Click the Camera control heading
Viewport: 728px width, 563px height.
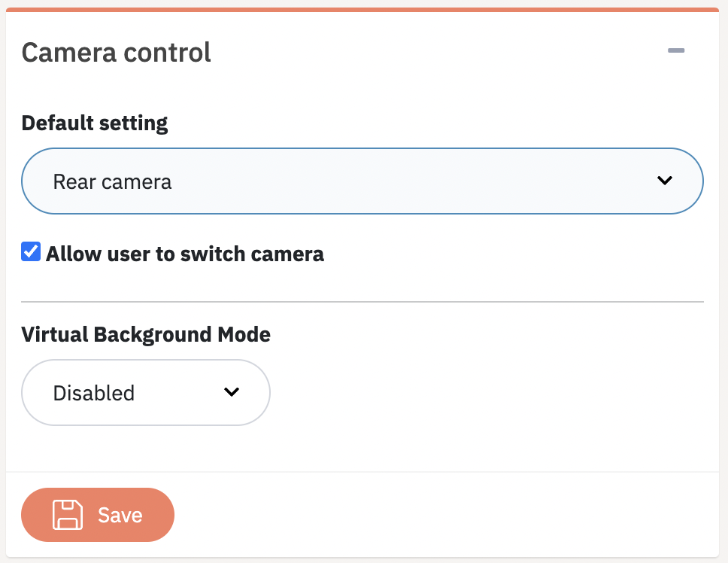click(116, 52)
